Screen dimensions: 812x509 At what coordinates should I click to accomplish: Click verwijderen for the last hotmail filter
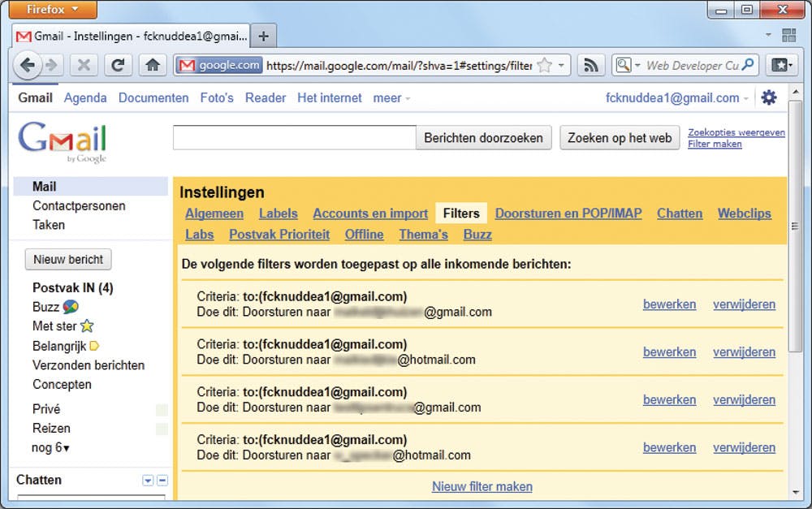coord(744,447)
